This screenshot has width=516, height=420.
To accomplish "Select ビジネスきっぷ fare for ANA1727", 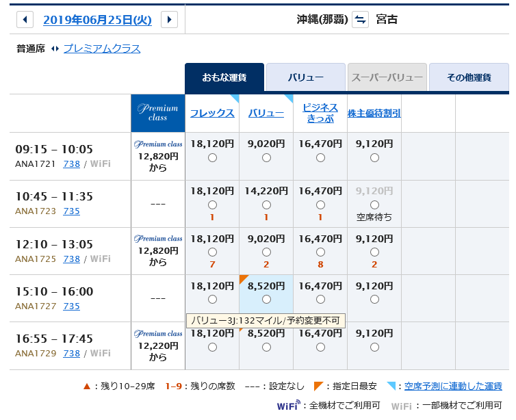I will 320,300.
